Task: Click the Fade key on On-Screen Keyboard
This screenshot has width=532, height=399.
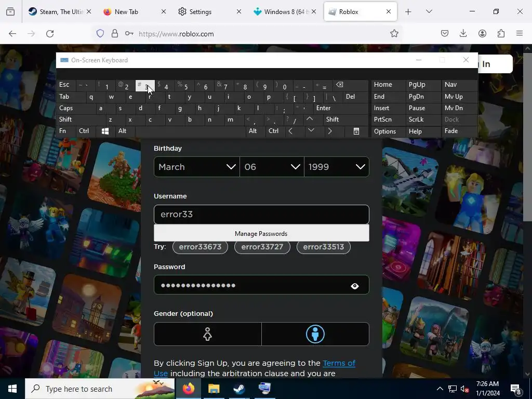Action: click(x=459, y=131)
